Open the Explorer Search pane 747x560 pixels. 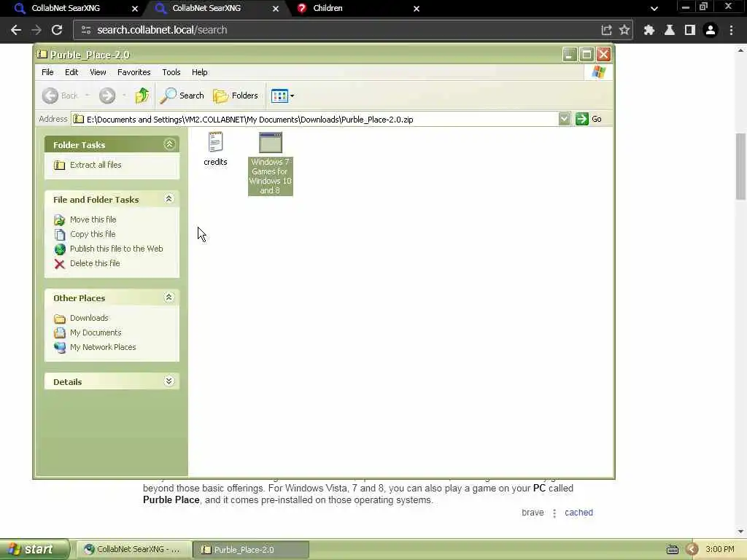pos(182,96)
